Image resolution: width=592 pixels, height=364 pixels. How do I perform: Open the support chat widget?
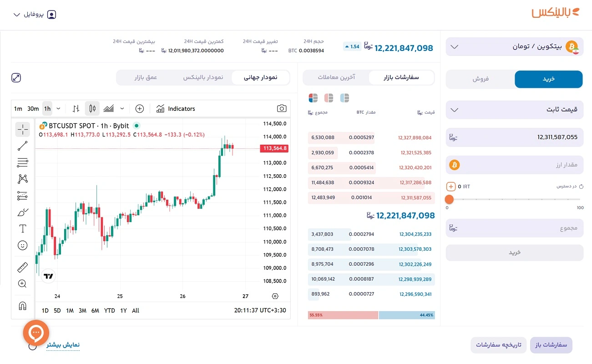35,333
